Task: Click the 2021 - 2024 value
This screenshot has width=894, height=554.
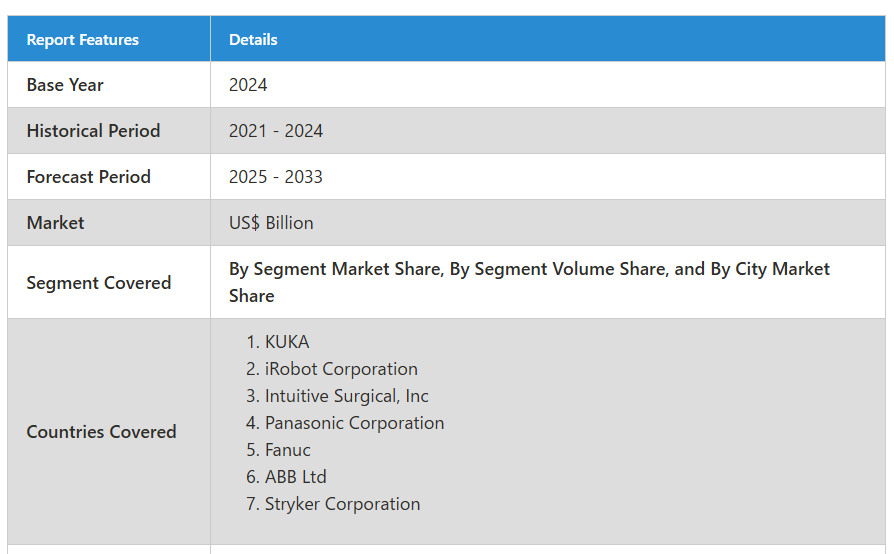Action: (x=276, y=131)
